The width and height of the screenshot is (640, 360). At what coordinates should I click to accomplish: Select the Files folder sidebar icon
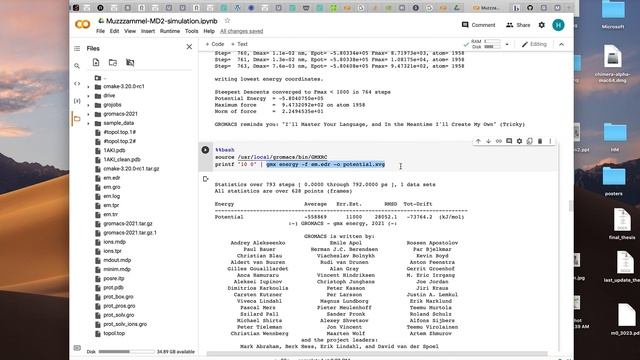click(77, 119)
